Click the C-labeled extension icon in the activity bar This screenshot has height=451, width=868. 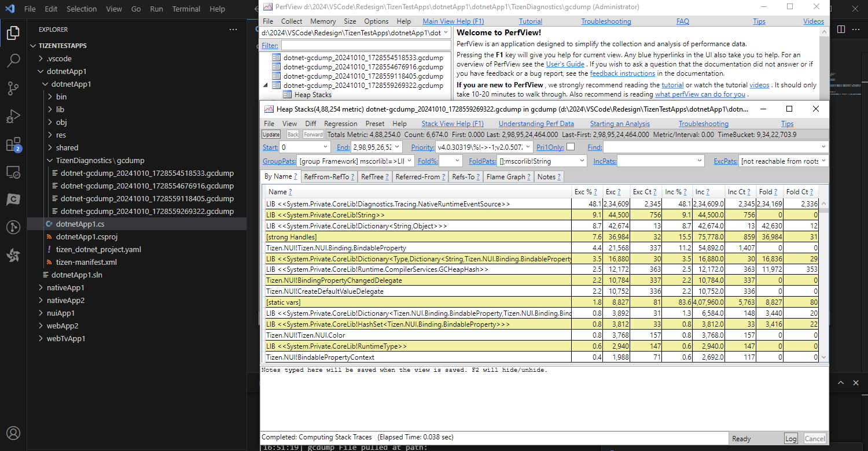pos(13,199)
